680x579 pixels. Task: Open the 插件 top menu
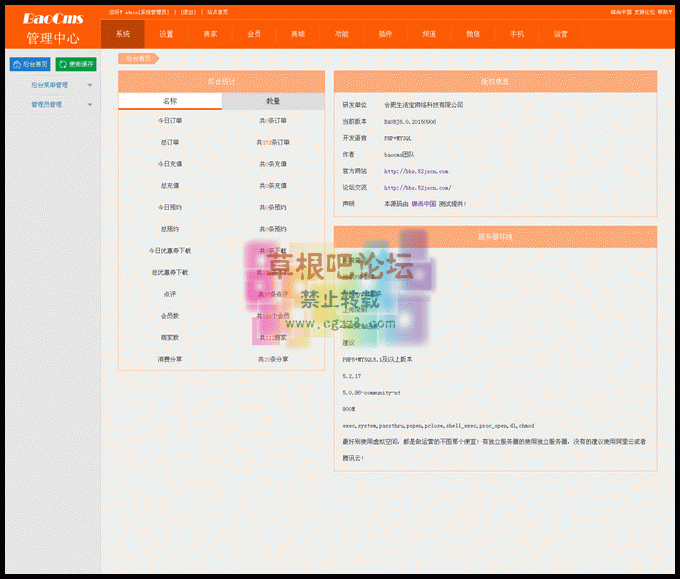(386, 34)
